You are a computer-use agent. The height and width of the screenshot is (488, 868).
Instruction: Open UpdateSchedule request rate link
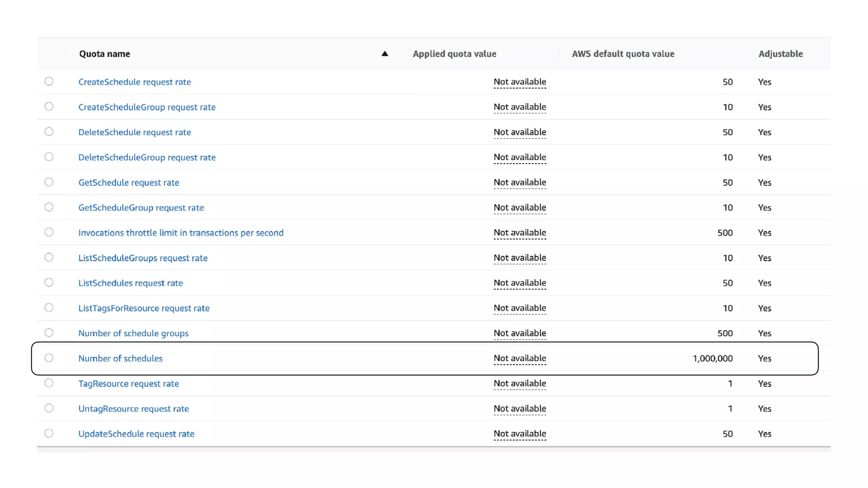[136, 434]
